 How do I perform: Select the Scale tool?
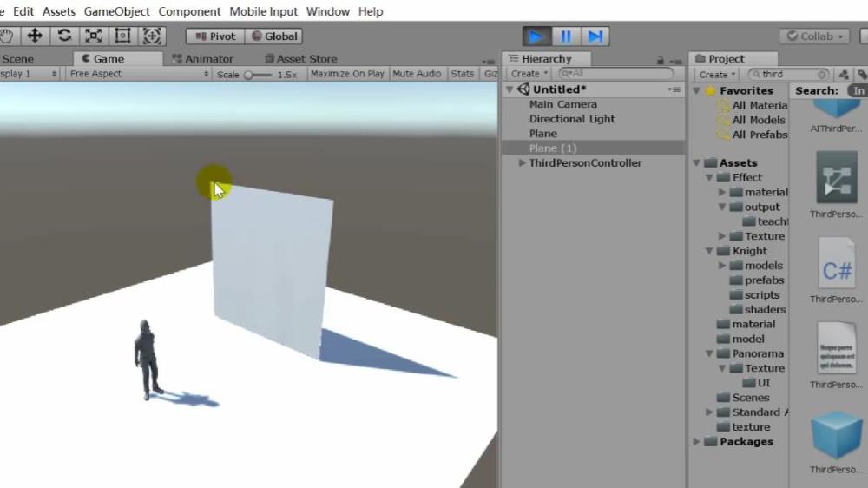pos(94,36)
